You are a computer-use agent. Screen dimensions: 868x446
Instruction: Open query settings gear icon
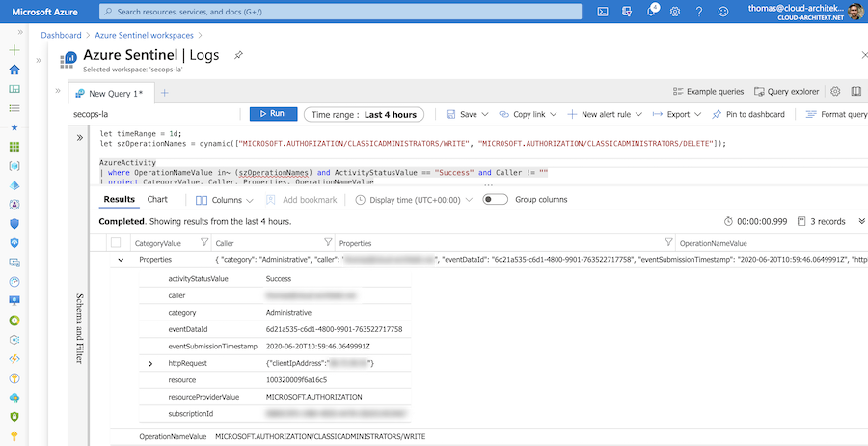click(835, 92)
